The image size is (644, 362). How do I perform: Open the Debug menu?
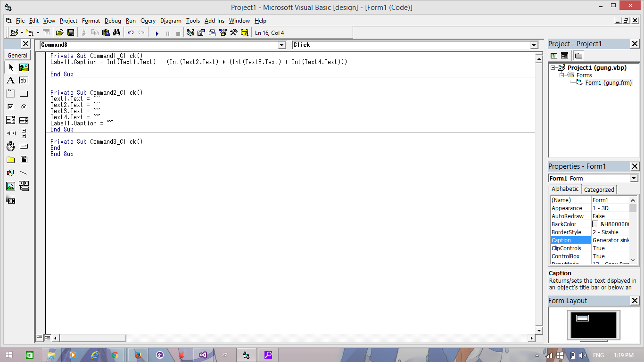tap(113, 21)
